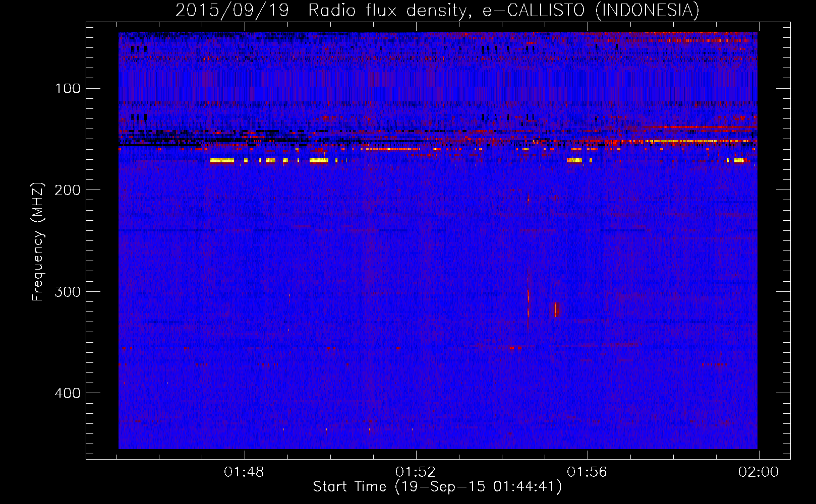Click the 01:56 time tick label
This screenshot has width=816, height=504.
587,472
